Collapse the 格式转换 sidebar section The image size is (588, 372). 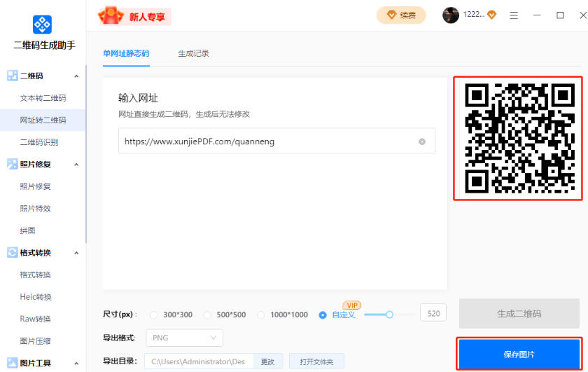[76, 253]
